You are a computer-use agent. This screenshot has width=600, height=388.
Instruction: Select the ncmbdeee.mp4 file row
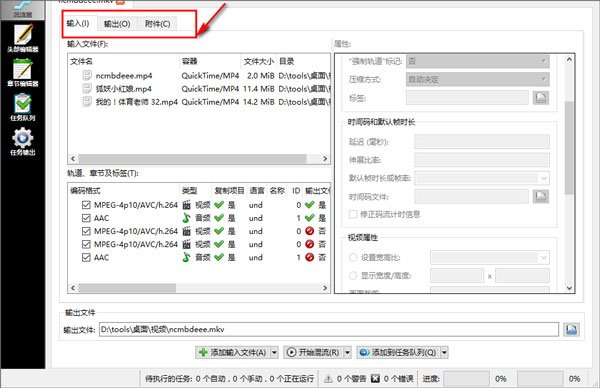tap(199, 75)
